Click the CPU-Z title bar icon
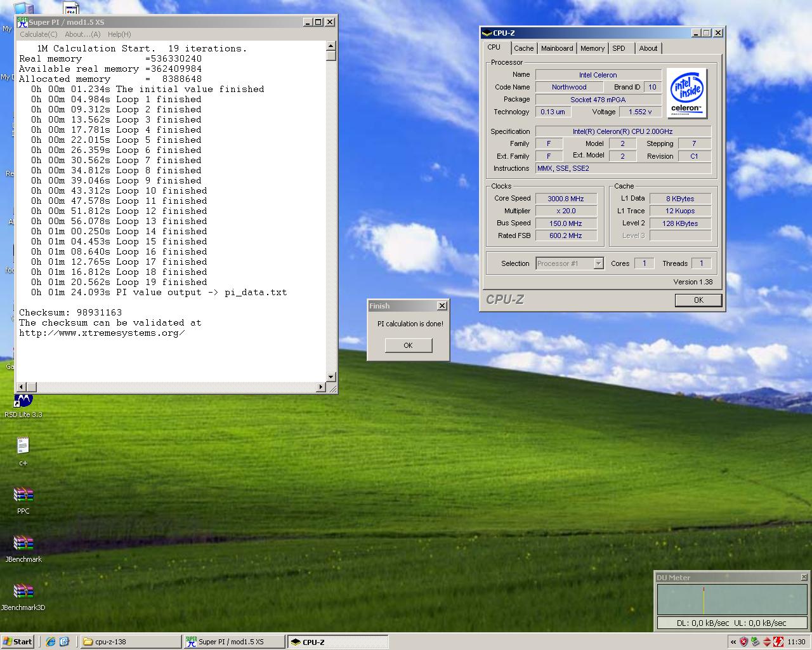The height and width of the screenshot is (650, 812). click(x=487, y=33)
